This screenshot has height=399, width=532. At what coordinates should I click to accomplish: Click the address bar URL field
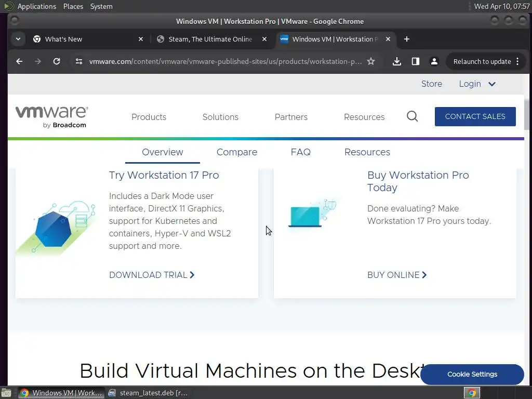tap(225, 61)
